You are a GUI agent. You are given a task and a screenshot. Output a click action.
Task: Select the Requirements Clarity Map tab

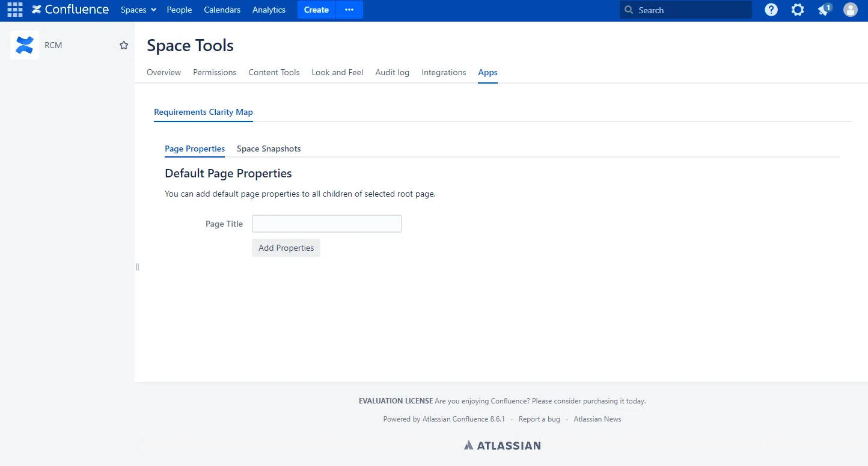tap(203, 112)
